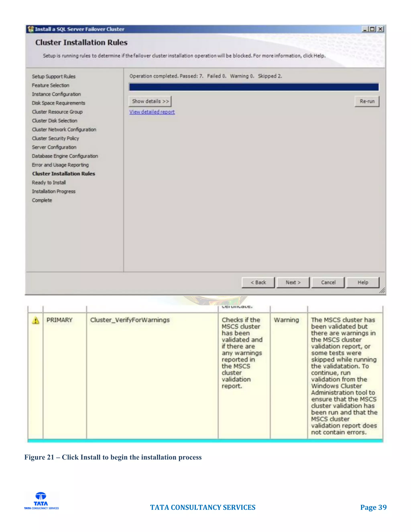Image resolution: width=411 pixels, height=532 pixels.
Task: Click the 'Checks if the MSCS cluster' description
Action: [x=242, y=353]
